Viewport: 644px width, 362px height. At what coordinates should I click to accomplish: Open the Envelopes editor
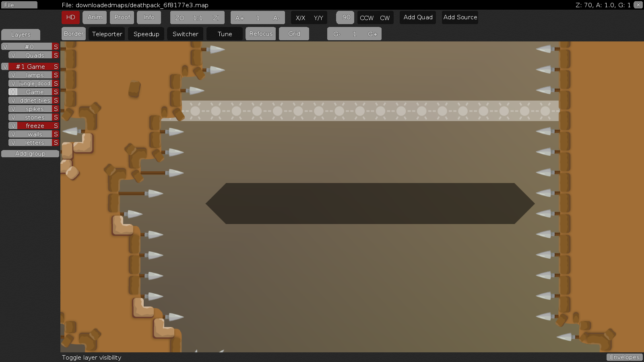624,357
